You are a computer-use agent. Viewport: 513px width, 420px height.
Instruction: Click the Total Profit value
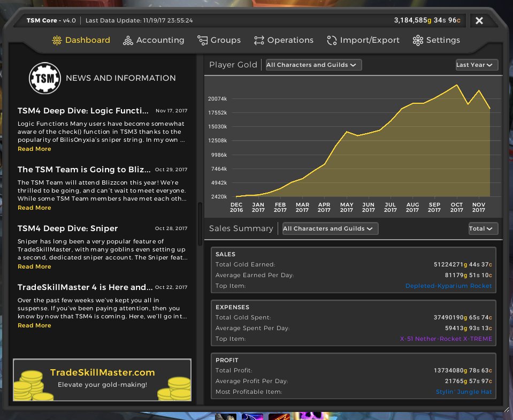[x=463, y=370]
